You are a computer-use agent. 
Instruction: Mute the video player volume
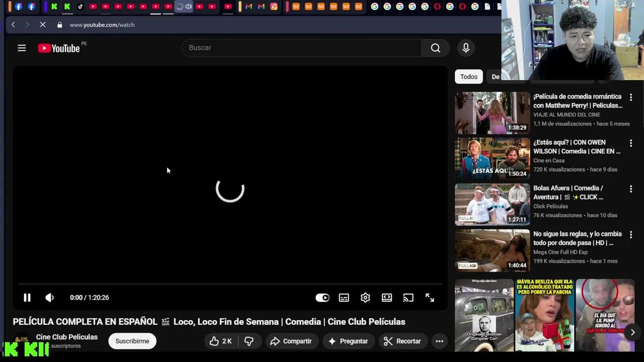[49, 298]
